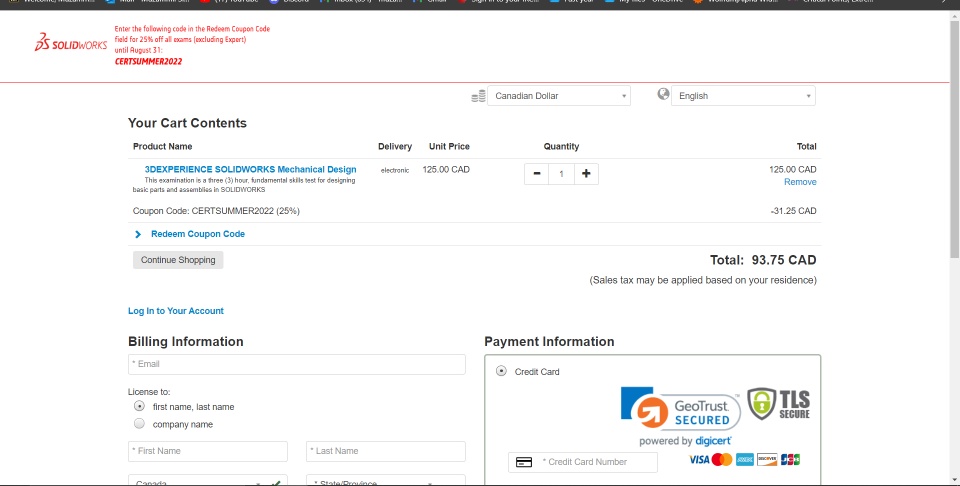Click the Visa card logo
Image resolution: width=960 pixels, height=486 pixels.
(x=699, y=460)
